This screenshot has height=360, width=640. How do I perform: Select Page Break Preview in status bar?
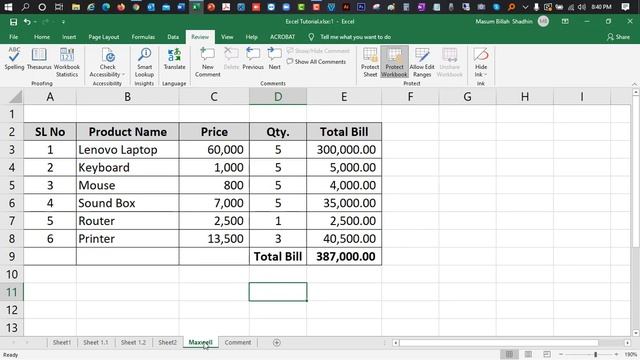pyautogui.click(x=547, y=354)
